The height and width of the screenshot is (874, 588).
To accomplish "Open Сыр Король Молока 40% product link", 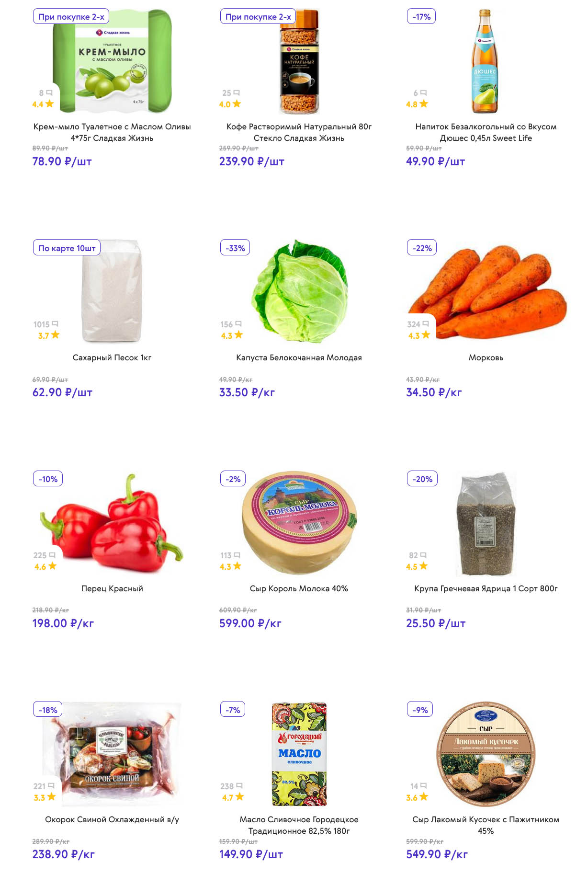I will pyautogui.click(x=299, y=588).
